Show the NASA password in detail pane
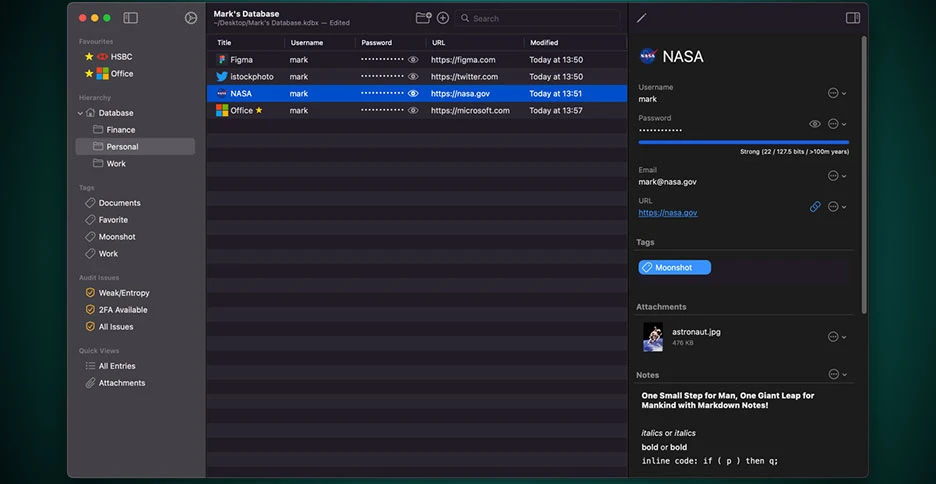 pyautogui.click(x=815, y=124)
